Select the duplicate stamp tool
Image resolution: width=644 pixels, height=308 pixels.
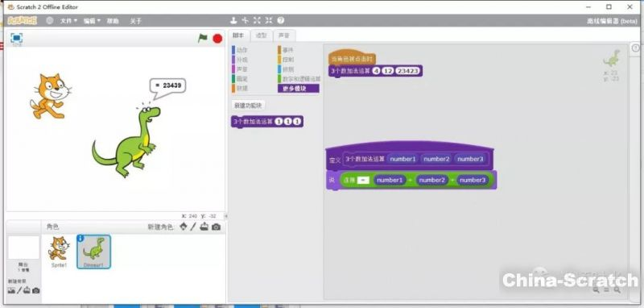233,21
